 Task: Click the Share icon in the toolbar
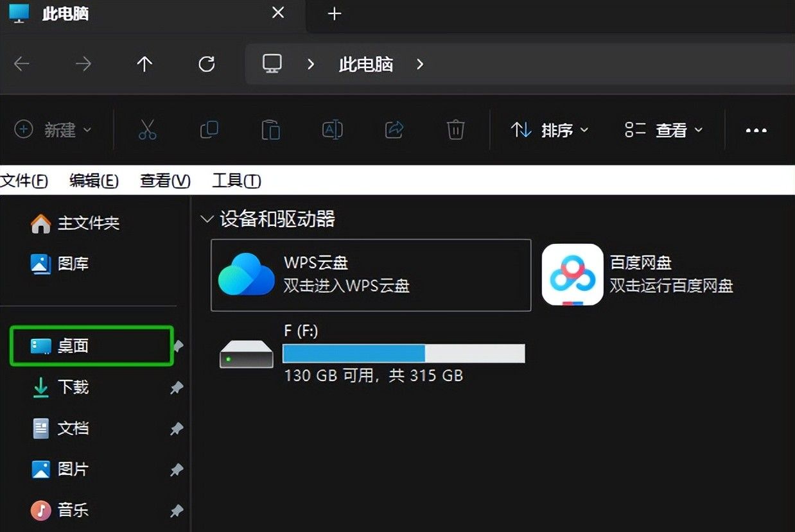394,130
